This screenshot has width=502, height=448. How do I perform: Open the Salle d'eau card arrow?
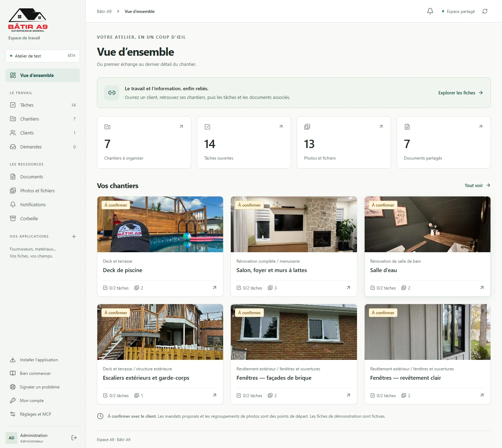click(482, 288)
